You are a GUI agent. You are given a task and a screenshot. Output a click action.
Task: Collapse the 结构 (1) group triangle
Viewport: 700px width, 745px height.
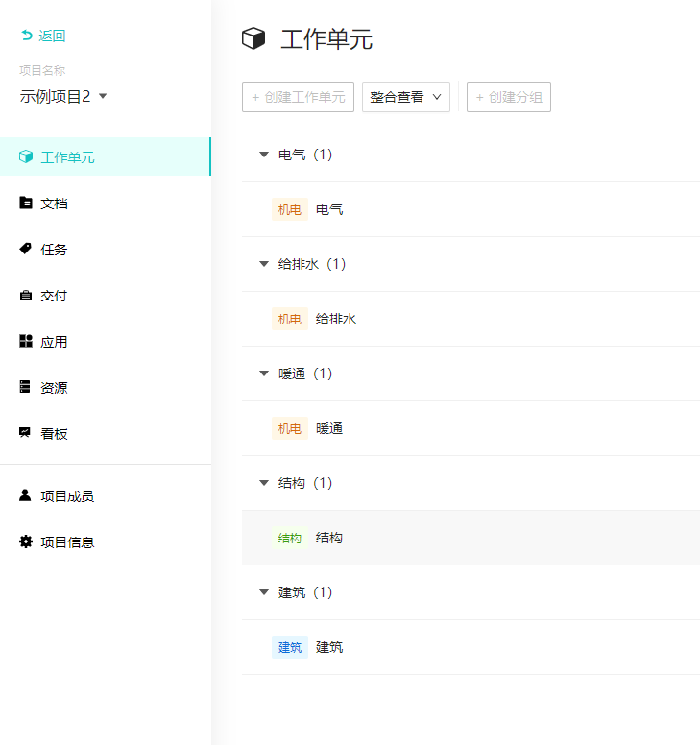pyautogui.click(x=264, y=483)
